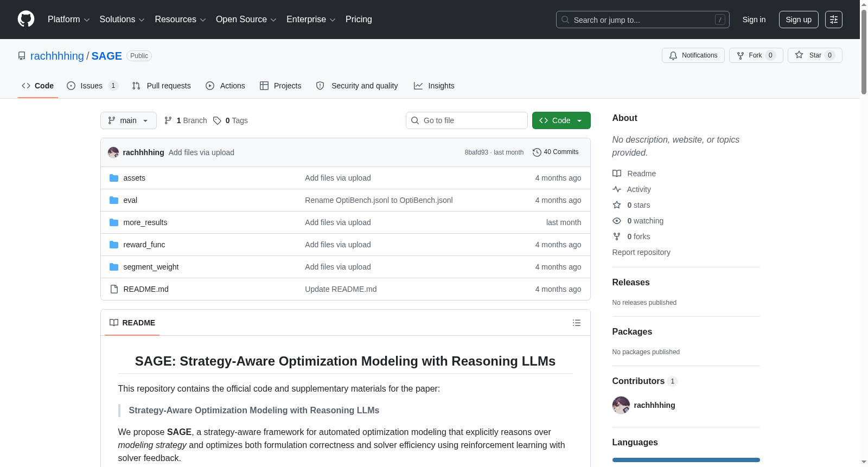The width and height of the screenshot is (868, 467).
Task: Click rachhhhing avatar in commit bar
Action: click(113, 152)
